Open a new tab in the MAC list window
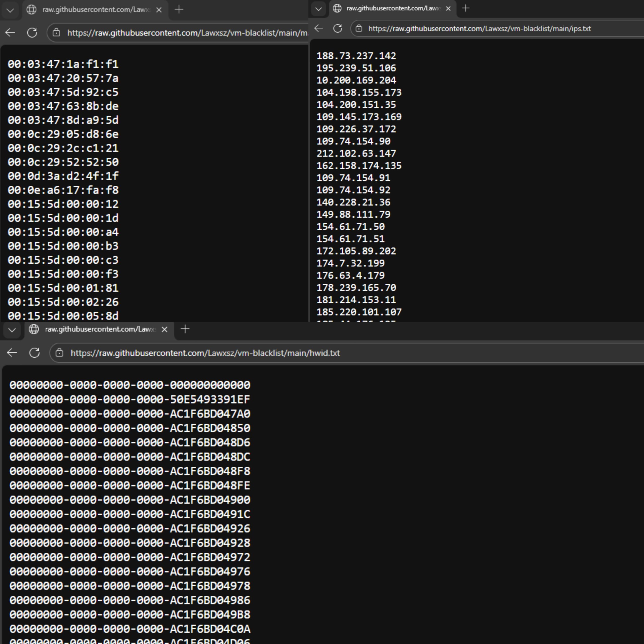This screenshot has width=644, height=644. 179,10
